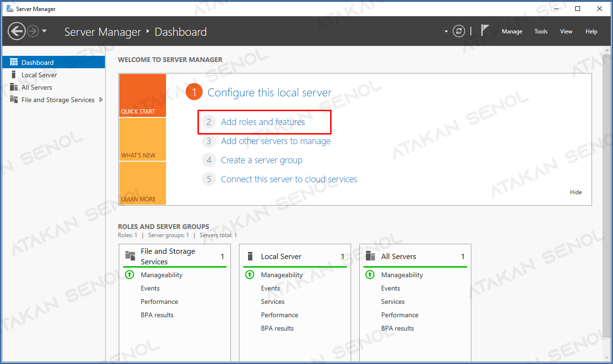
Task: Click Add other servers to manage
Action: tap(276, 141)
